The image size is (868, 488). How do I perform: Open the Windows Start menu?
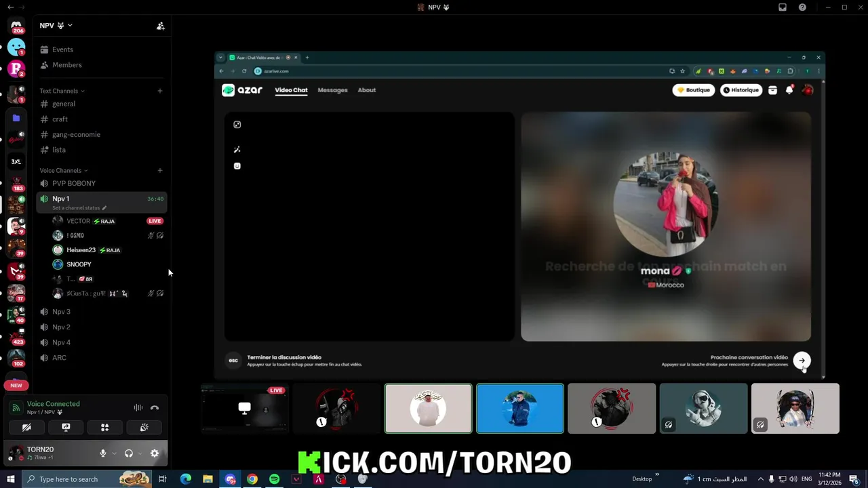[x=11, y=479]
